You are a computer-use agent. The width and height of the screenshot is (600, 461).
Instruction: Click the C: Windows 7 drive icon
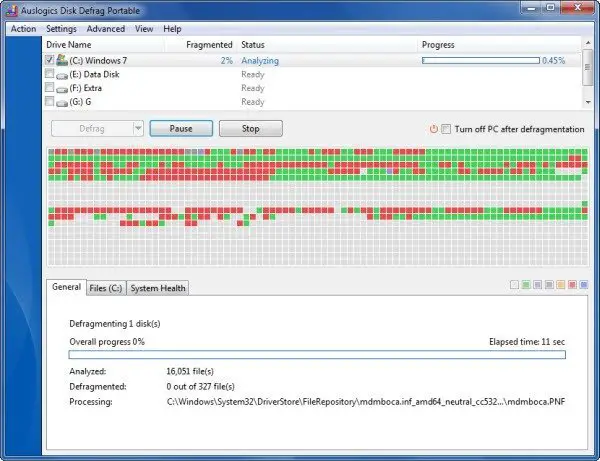(x=62, y=60)
